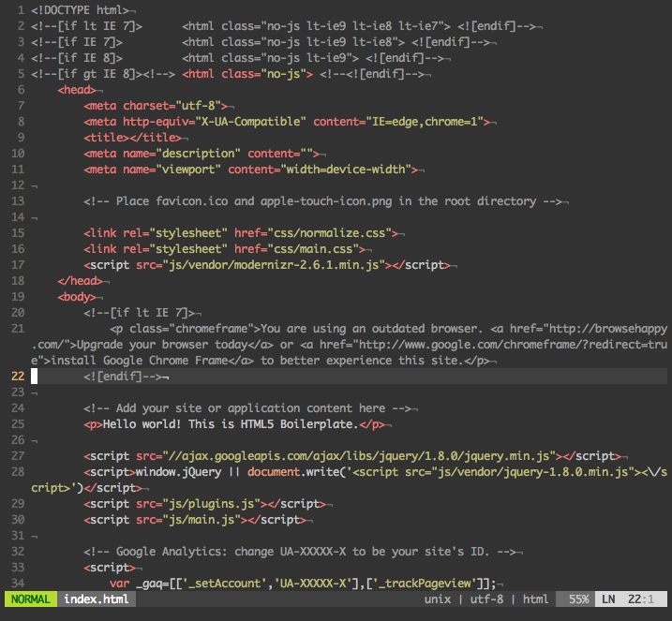Screen dimensions: 672x621
Task: Click the </head> closing tag
Action: [x=81, y=281]
